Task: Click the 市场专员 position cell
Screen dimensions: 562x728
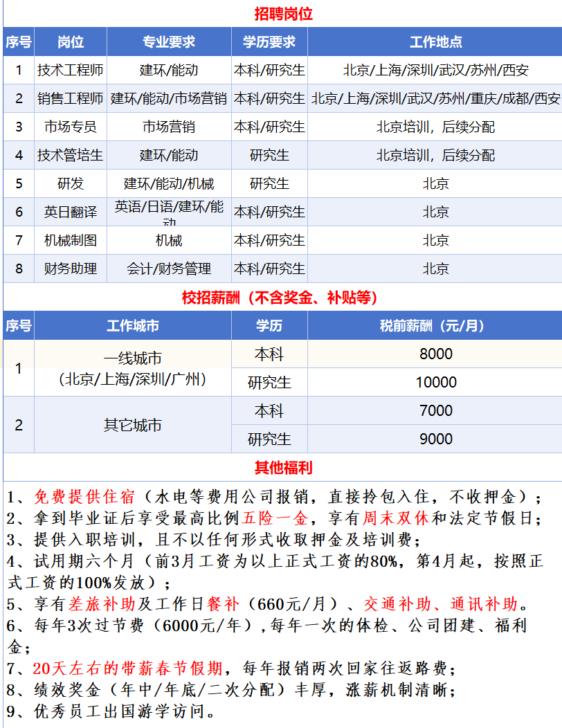Action: [71, 127]
